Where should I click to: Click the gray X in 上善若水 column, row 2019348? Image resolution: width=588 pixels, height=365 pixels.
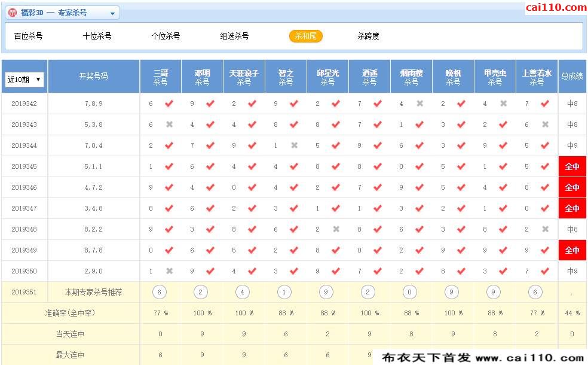tap(545, 229)
